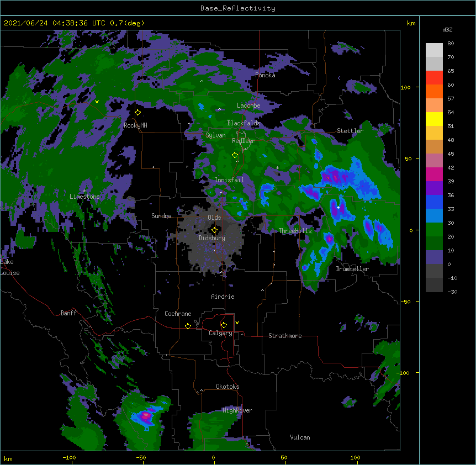Click the asterisk marker above Limestone
Screen dimensions: 476x465
pyautogui.click(x=84, y=191)
